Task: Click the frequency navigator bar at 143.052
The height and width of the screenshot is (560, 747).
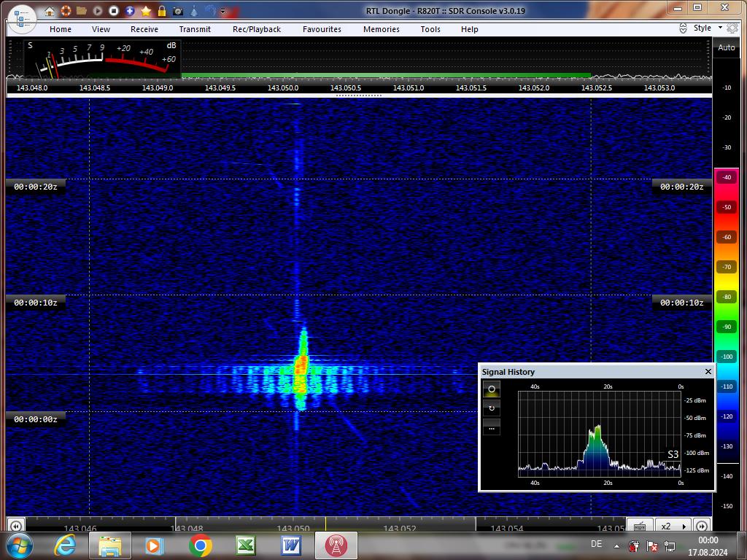Action: 400,528
